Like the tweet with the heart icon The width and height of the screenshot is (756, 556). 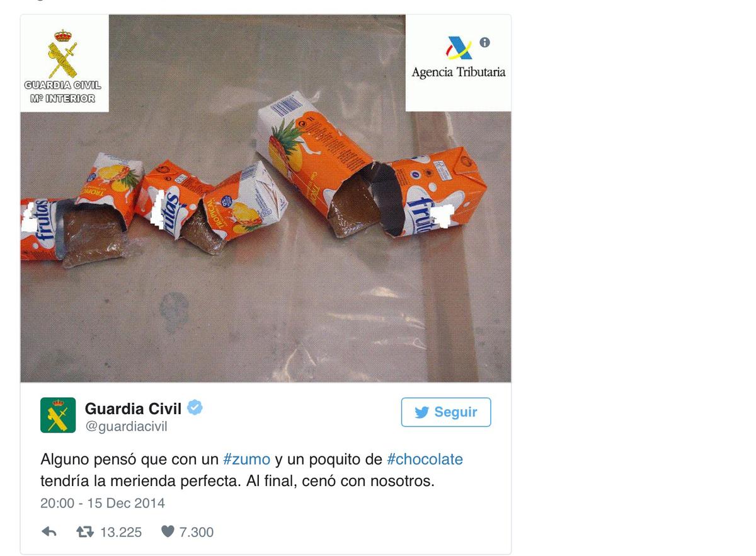tap(167, 532)
